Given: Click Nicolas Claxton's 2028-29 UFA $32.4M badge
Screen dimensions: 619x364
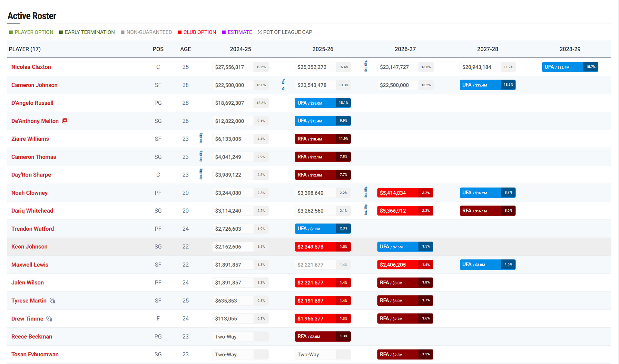Looking at the screenshot, I should (x=570, y=67).
